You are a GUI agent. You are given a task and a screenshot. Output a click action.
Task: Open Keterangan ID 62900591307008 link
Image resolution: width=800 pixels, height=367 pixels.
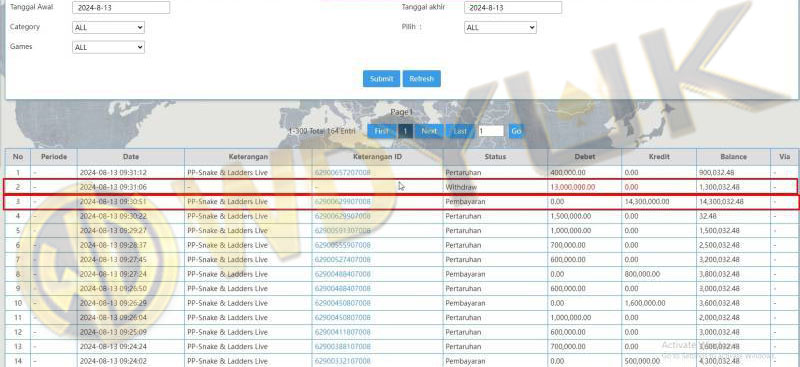343,231
